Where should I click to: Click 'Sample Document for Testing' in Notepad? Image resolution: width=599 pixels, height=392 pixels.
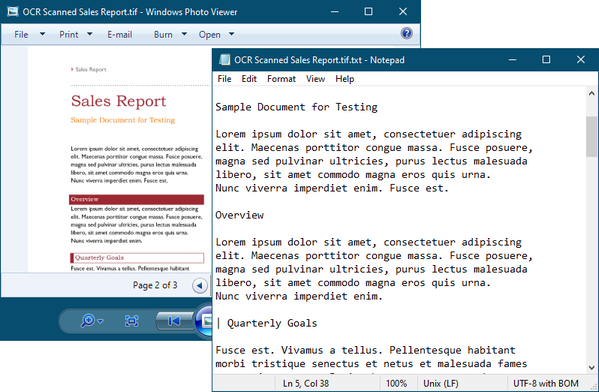point(296,107)
